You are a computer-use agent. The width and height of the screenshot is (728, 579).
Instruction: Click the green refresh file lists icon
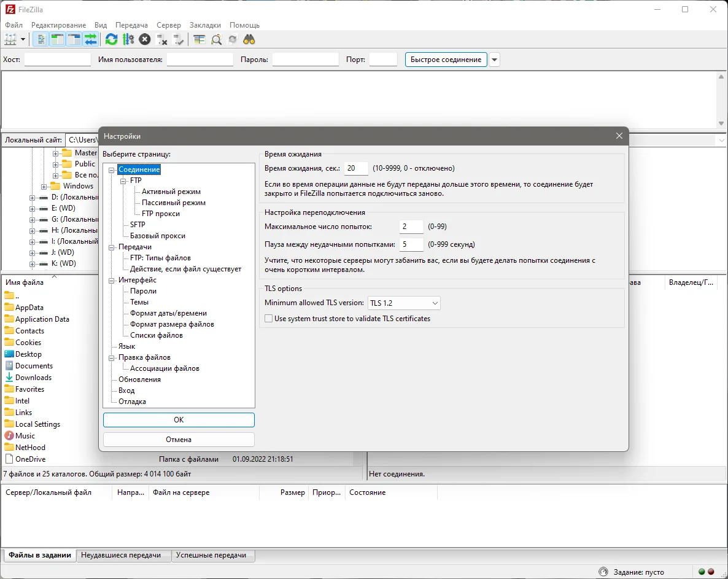[112, 39]
